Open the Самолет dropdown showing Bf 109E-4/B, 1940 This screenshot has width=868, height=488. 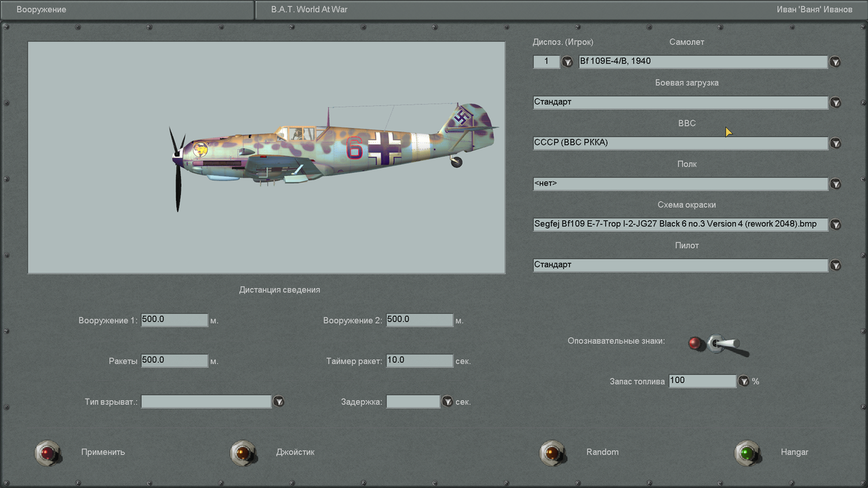[x=835, y=62]
